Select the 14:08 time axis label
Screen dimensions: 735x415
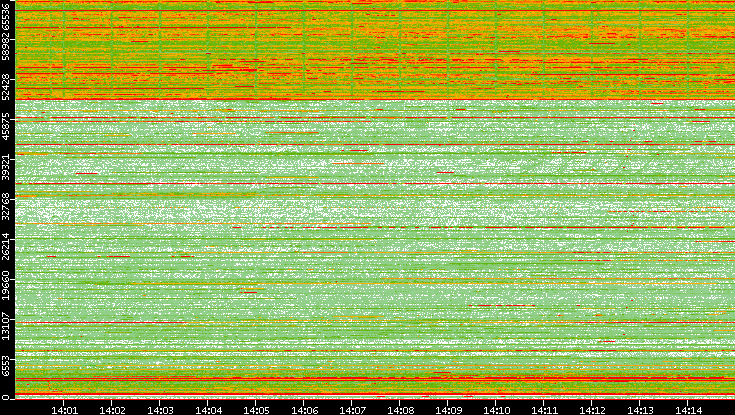point(400,410)
